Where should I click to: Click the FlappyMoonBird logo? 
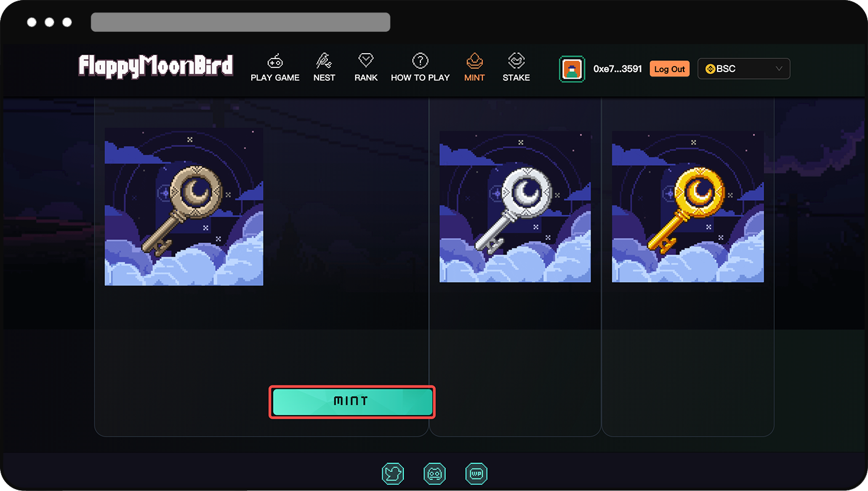(x=156, y=66)
